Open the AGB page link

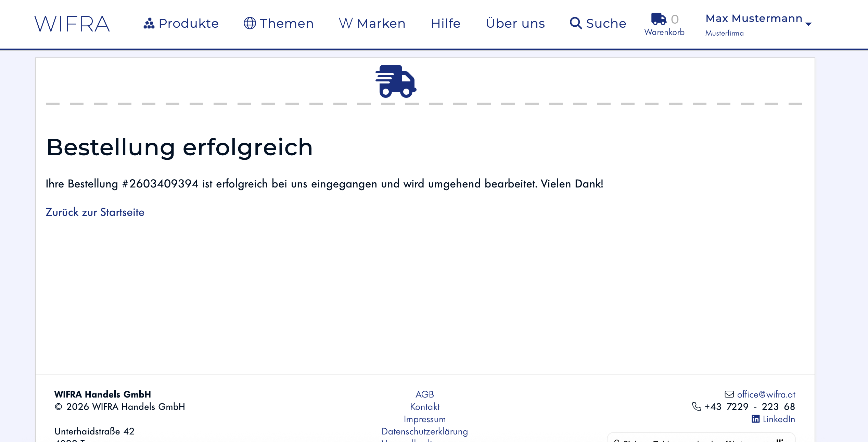tap(424, 394)
